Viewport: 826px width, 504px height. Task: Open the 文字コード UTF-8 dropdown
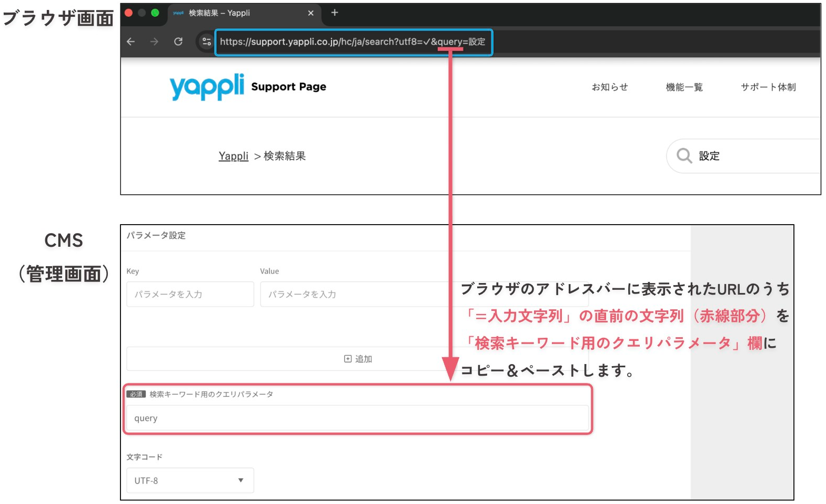(x=190, y=480)
